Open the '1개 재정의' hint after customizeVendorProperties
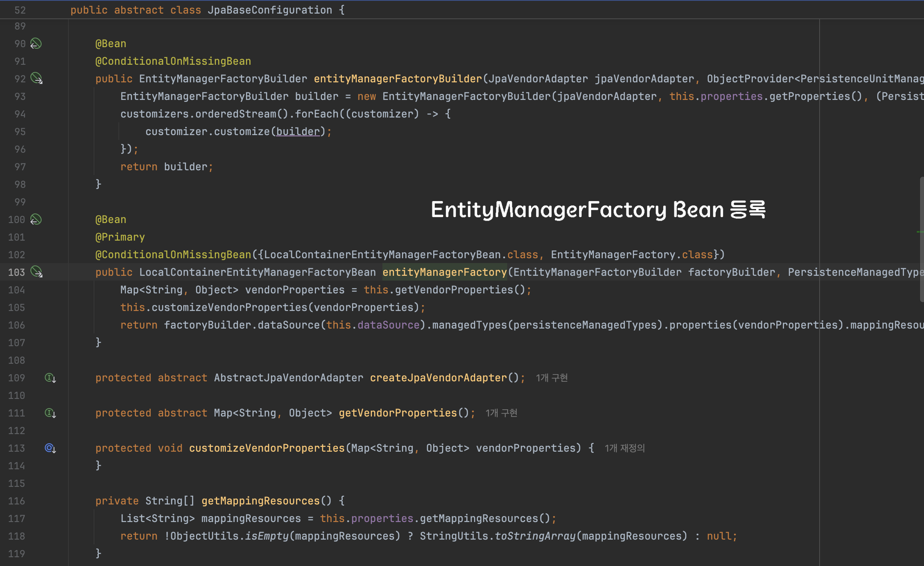This screenshot has width=924, height=566. coord(624,448)
